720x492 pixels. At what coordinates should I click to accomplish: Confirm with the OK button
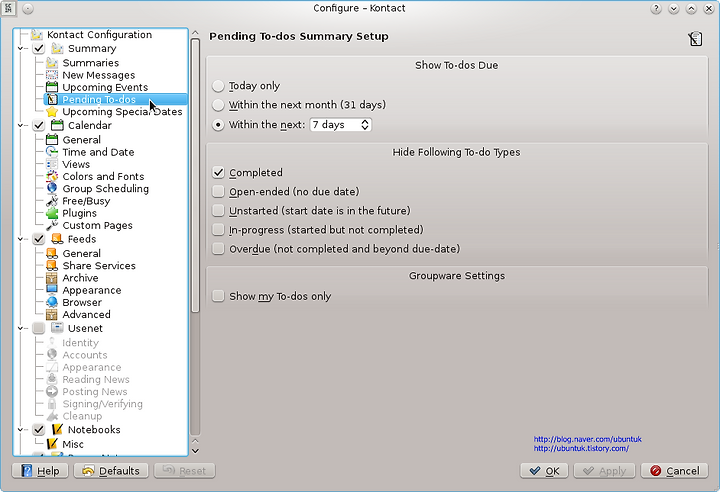544,471
